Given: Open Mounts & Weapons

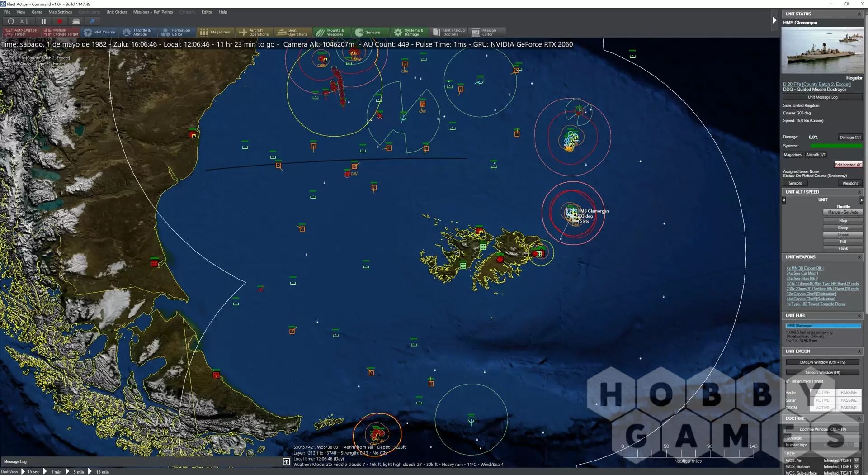Looking at the screenshot, I should coord(331,32).
